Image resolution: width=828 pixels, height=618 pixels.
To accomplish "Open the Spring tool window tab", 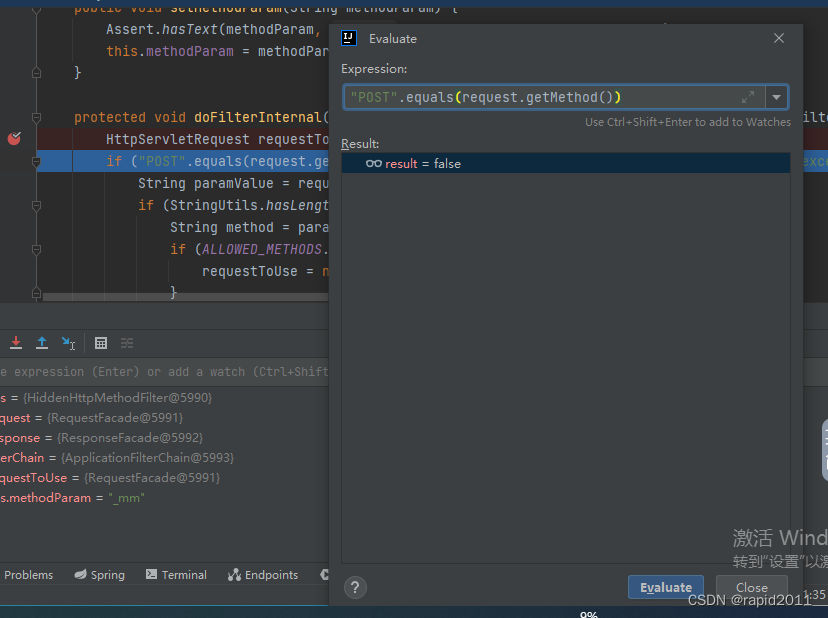I will tap(99, 575).
